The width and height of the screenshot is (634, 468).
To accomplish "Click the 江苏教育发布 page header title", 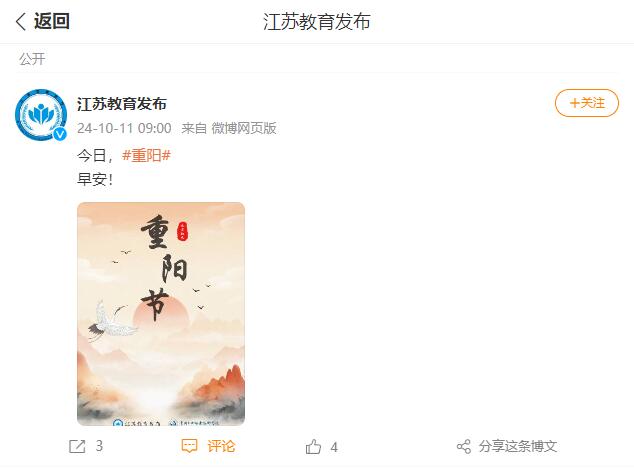I will click(x=317, y=21).
